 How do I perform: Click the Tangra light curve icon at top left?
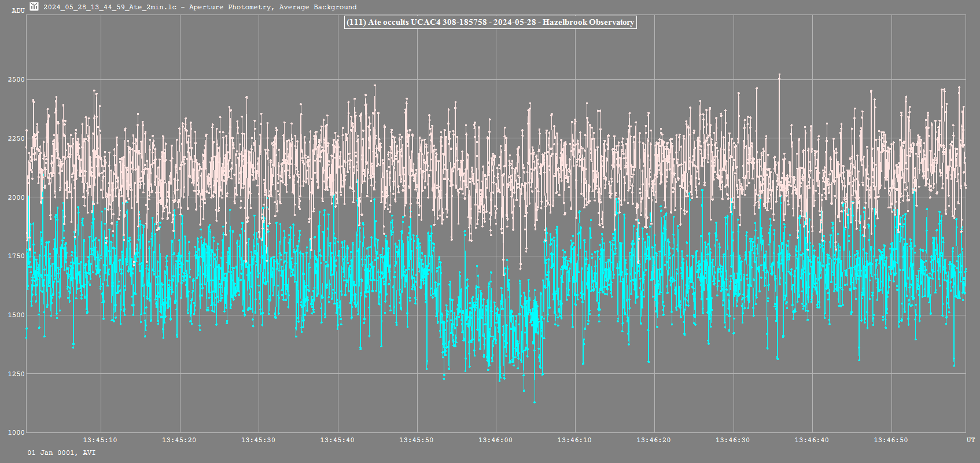coord(34,6)
